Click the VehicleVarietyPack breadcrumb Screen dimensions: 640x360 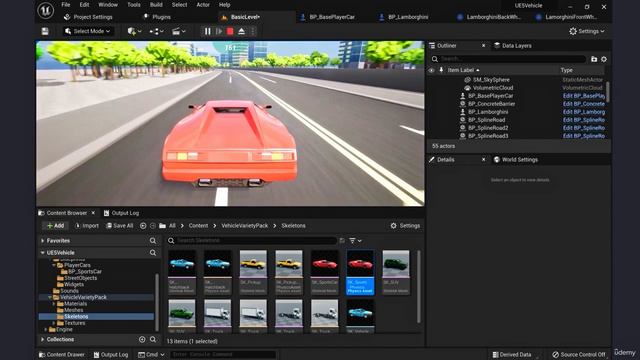244,226
